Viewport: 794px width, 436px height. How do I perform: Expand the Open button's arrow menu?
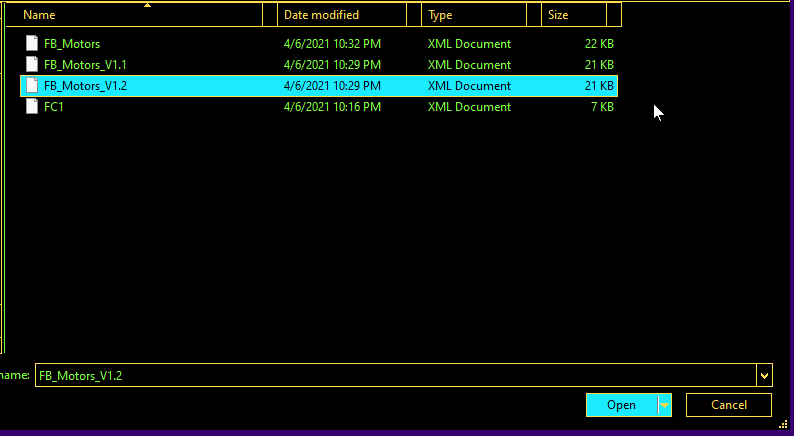click(x=664, y=405)
